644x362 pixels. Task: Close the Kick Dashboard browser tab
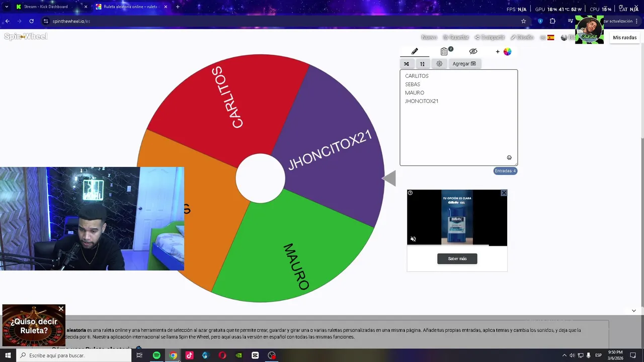pos(86,7)
